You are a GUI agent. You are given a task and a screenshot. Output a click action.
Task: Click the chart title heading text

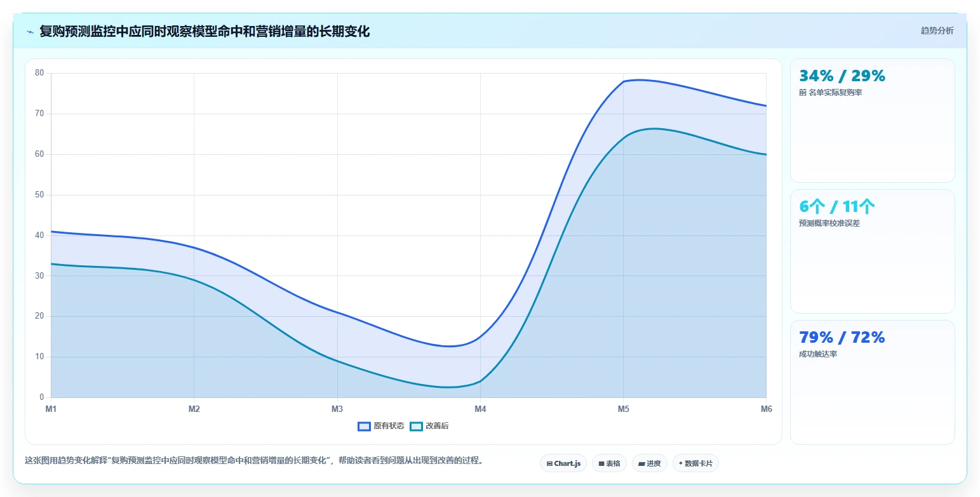(x=205, y=31)
